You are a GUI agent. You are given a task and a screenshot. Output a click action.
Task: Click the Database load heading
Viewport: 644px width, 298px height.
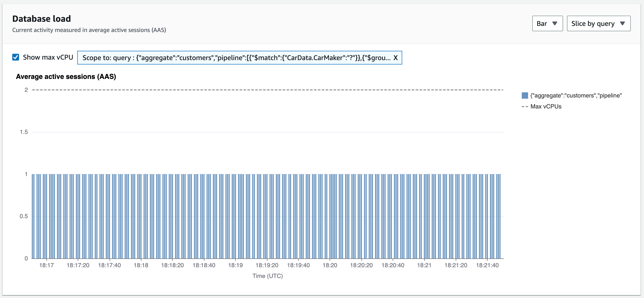click(42, 19)
